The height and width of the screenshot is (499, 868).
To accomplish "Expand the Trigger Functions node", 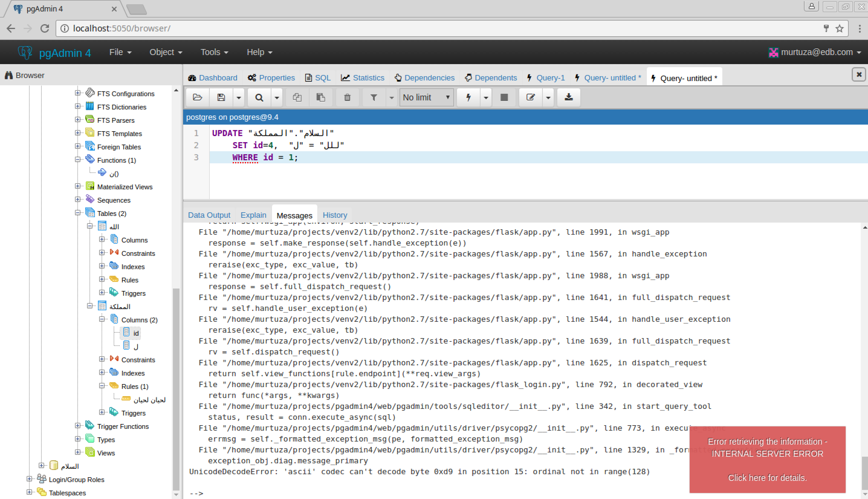I will click(x=78, y=426).
